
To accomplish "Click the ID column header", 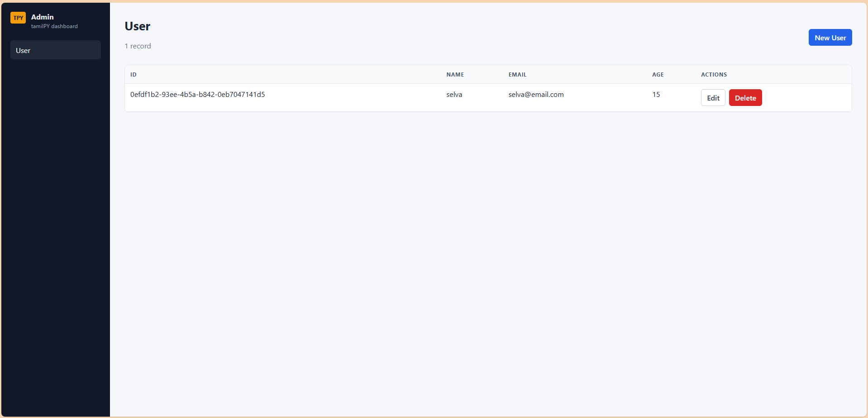I will [134, 75].
